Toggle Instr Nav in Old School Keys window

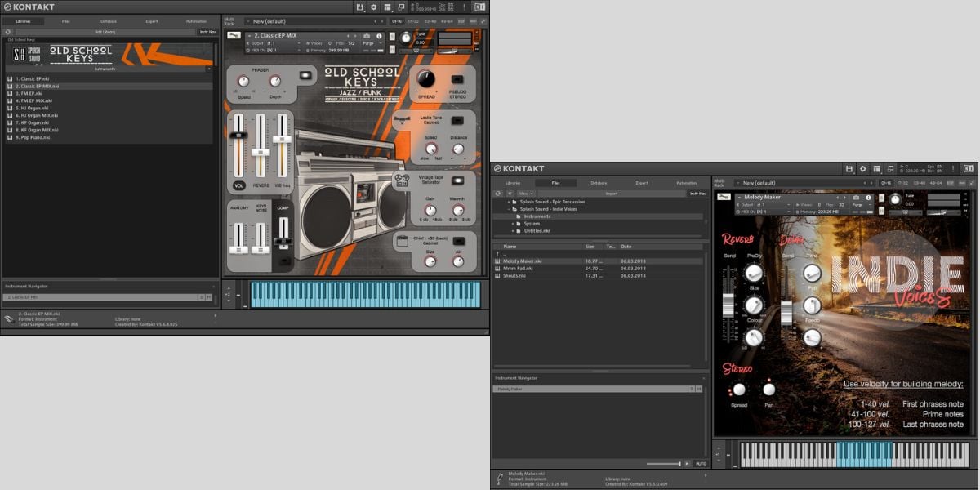click(x=208, y=32)
